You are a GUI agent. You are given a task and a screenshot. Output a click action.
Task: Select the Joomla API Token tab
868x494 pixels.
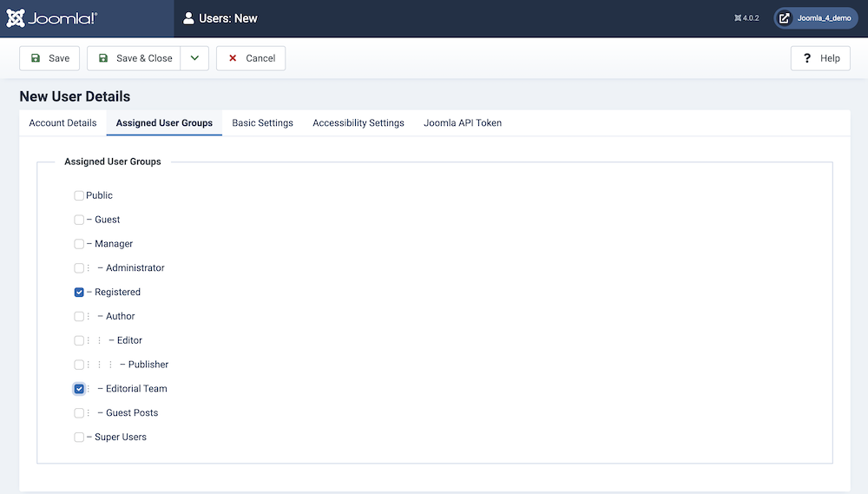coord(463,123)
